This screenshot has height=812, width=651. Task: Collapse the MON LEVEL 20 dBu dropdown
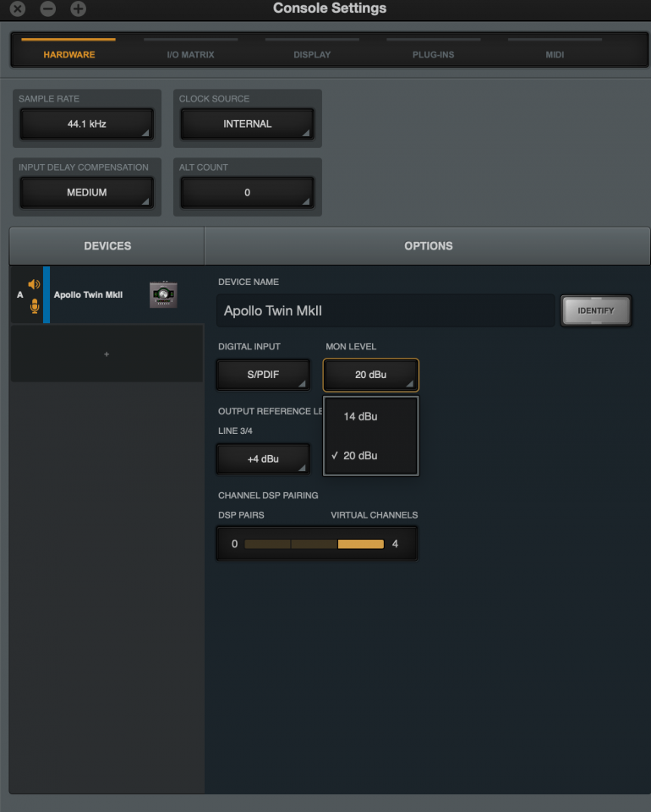click(x=370, y=375)
